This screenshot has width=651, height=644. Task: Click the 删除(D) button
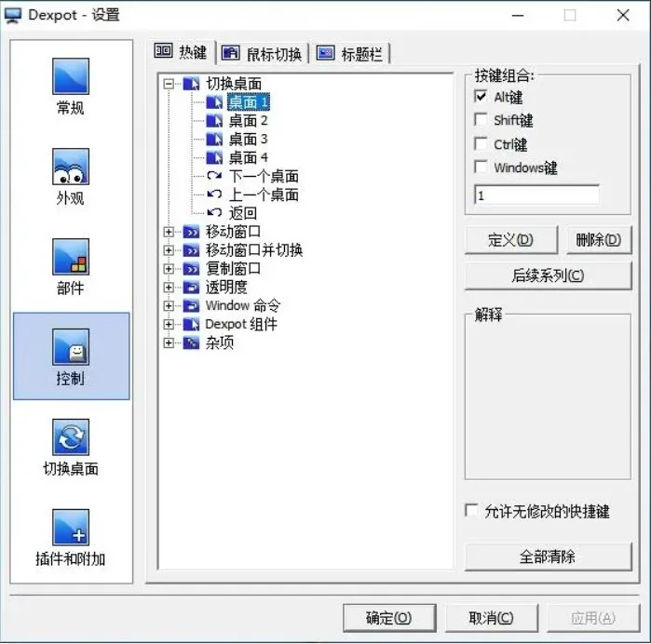[x=599, y=240]
